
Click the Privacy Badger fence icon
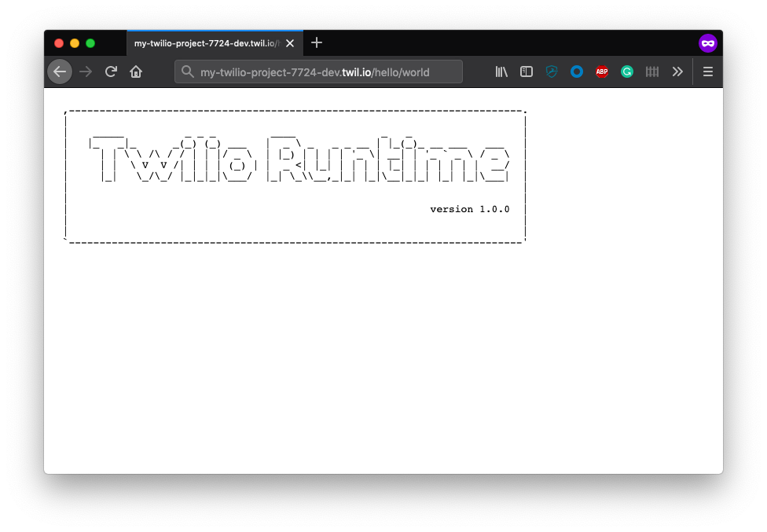pyautogui.click(x=652, y=72)
